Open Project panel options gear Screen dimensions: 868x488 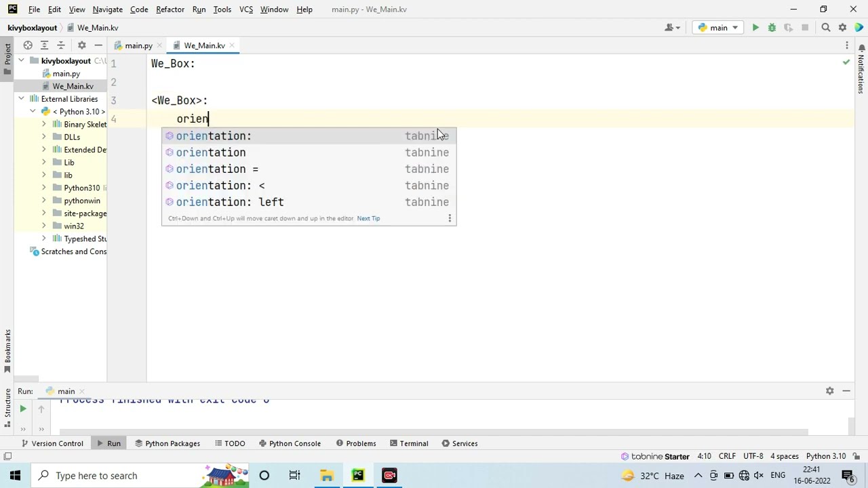pos(81,45)
